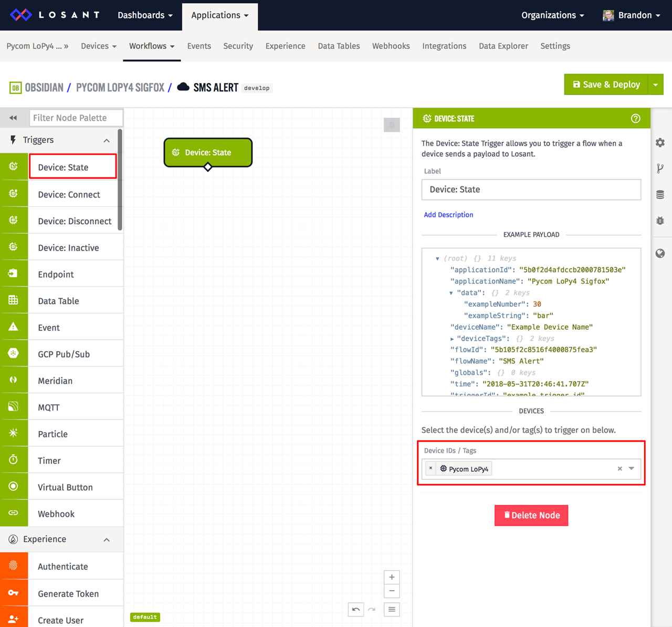Viewport: 672px width, 627px height.
Task: Open the Applications dropdown menu
Action: click(220, 15)
